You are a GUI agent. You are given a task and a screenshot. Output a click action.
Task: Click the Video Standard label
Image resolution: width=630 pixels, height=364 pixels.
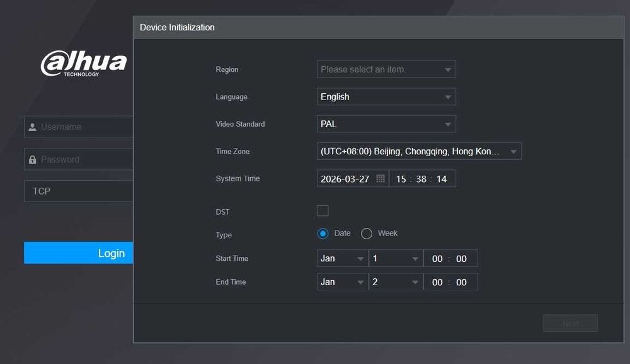[240, 124]
